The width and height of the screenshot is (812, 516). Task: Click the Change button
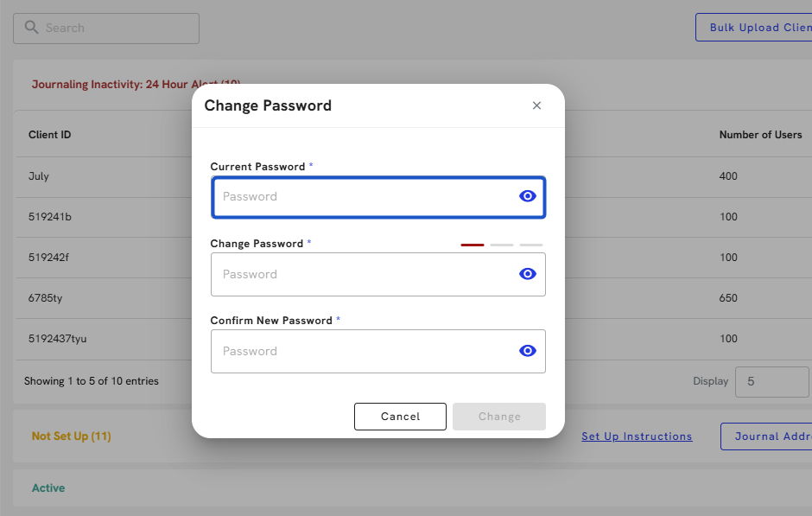click(499, 417)
